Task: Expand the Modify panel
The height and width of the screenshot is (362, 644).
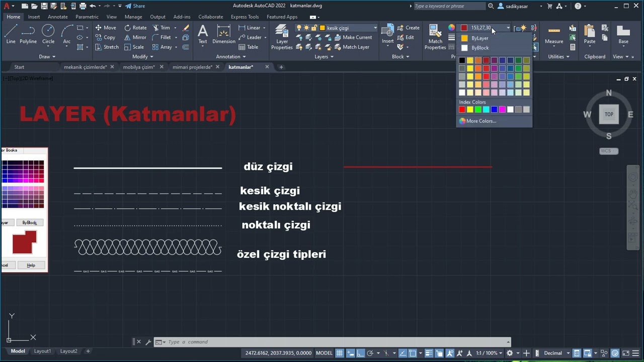Action: [143, 57]
